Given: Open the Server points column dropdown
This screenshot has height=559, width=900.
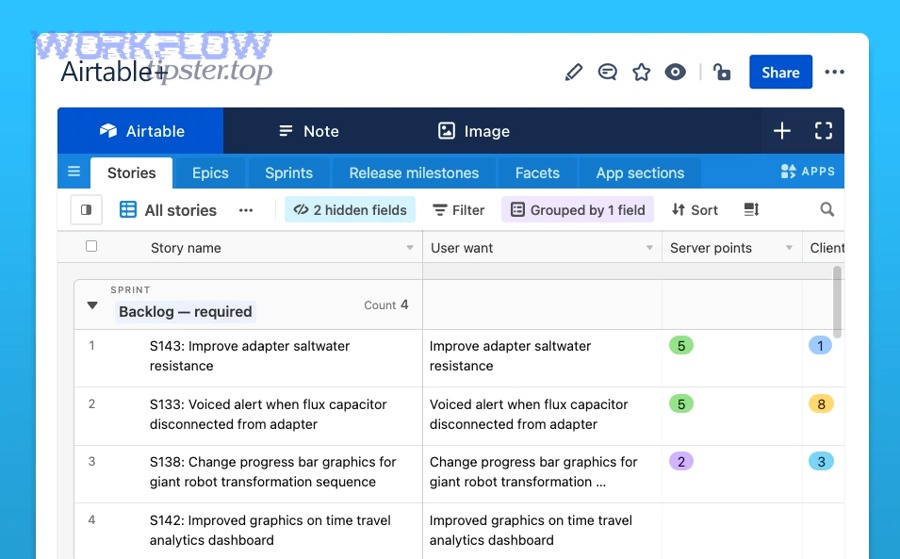Looking at the screenshot, I should point(789,248).
